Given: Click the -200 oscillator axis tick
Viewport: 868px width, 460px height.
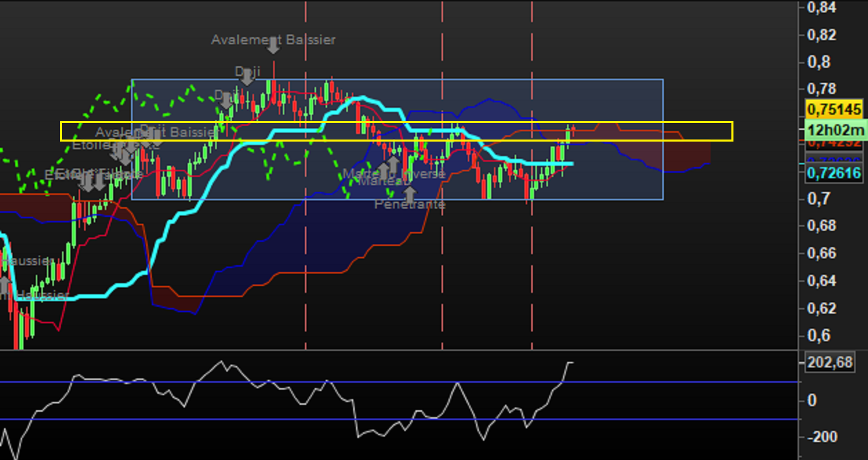Looking at the screenshot, I should click(x=819, y=437).
